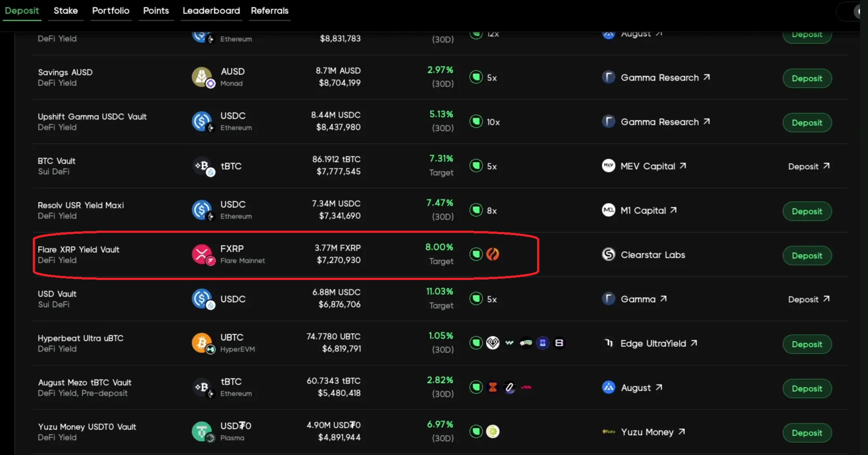
Task: Select the tBTC token icon in BTC Vault row
Action: 202,166
